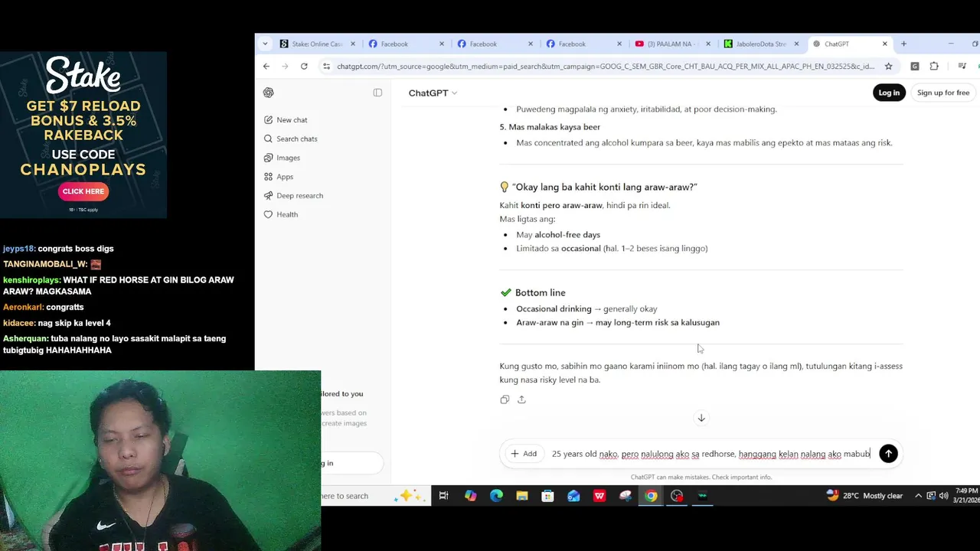Click the address bar URL

[x=605, y=67]
